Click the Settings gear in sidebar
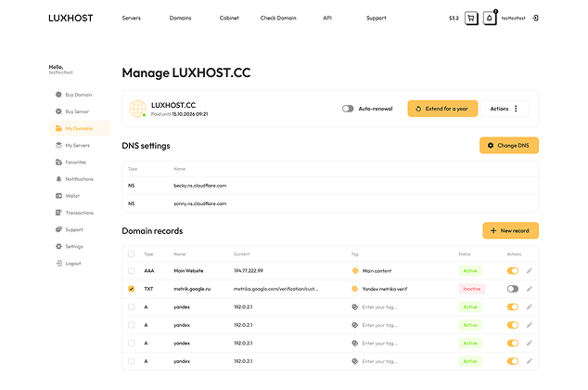The image size is (588, 390). pos(58,246)
